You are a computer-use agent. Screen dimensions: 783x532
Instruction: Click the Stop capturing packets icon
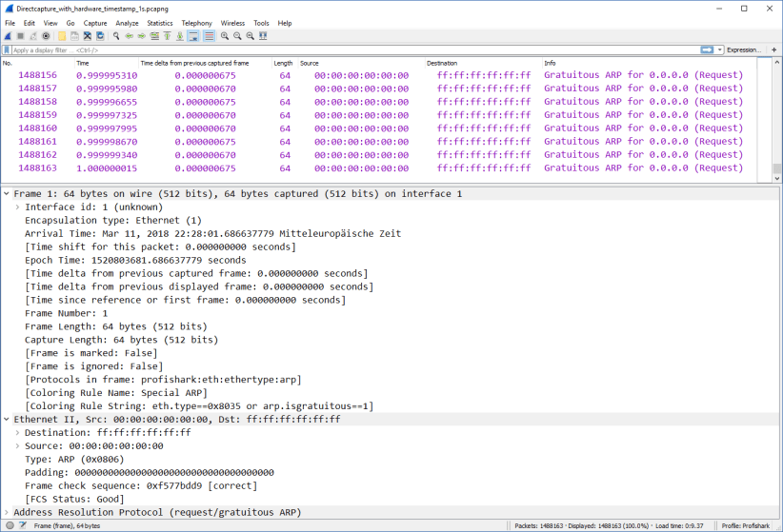coord(20,36)
